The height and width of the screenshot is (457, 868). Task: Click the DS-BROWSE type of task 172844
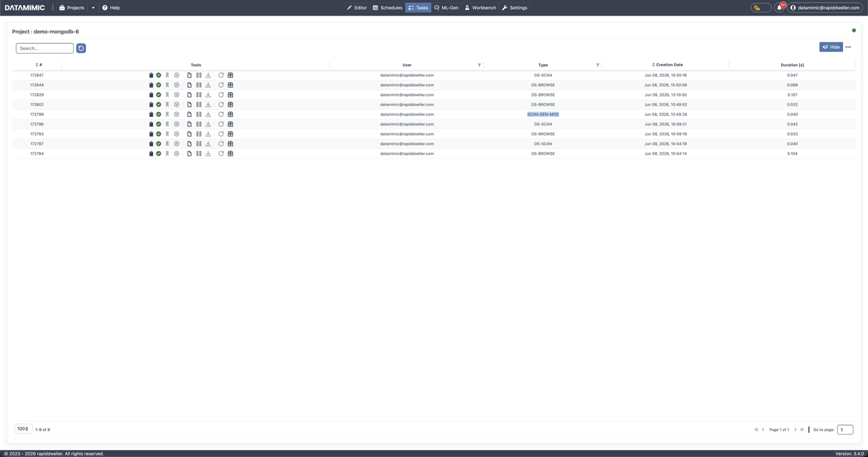pos(543,85)
